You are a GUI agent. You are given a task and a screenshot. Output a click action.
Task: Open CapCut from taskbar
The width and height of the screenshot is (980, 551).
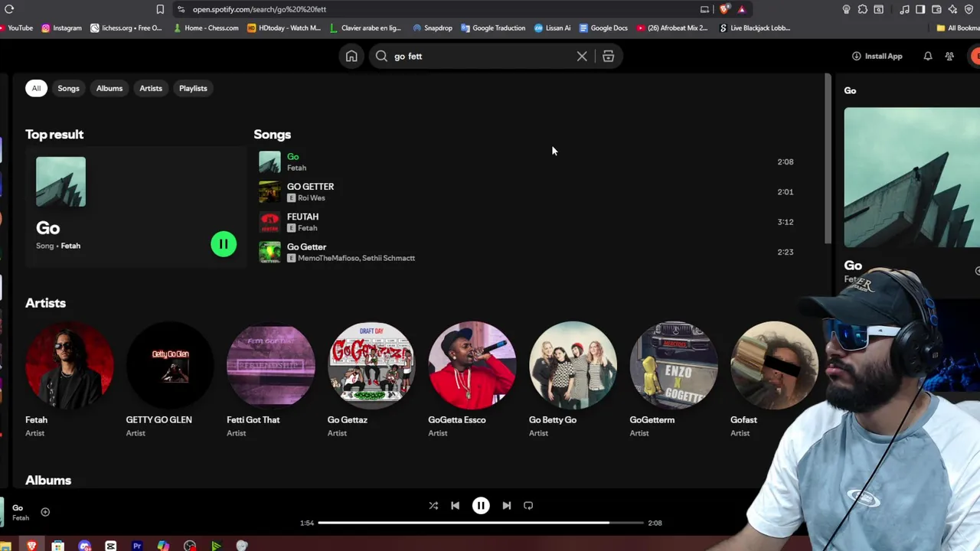111,546
